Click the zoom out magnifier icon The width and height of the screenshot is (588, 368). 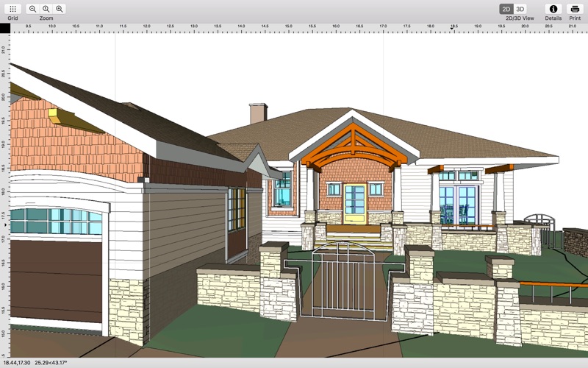click(32, 9)
